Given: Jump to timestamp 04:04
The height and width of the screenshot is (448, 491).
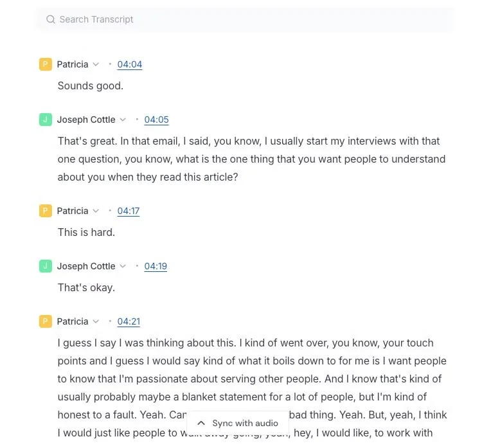Looking at the screenshot, I should click(130, 64).
